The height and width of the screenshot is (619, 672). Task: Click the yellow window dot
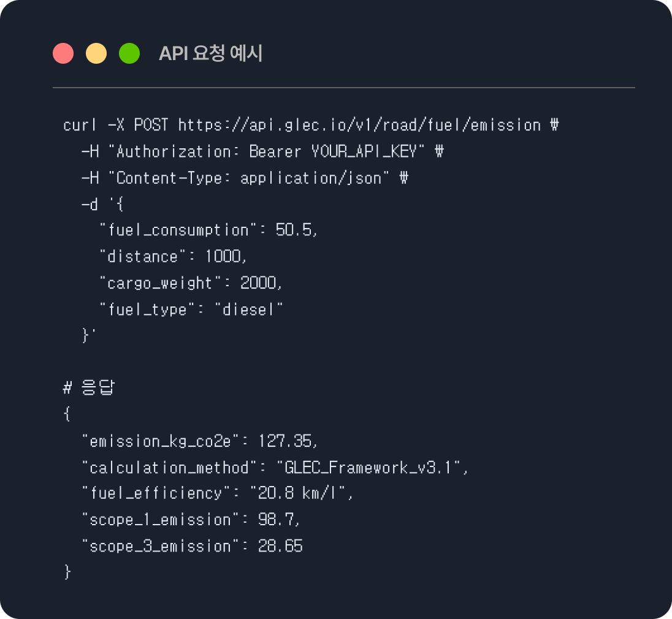(x=96, y=53)
